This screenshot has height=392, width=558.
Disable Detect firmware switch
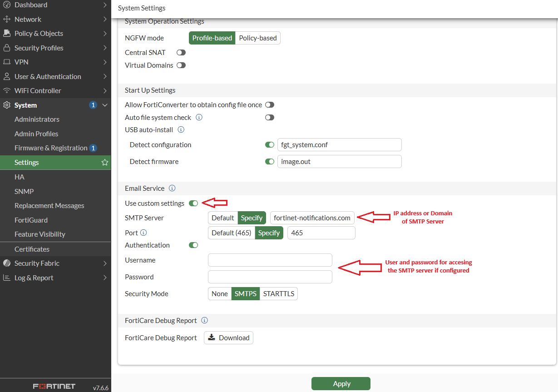[270, 161]
